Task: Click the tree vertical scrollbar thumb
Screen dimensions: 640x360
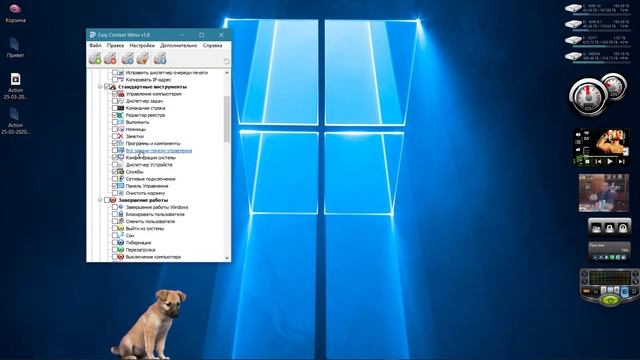Action: 227,119
